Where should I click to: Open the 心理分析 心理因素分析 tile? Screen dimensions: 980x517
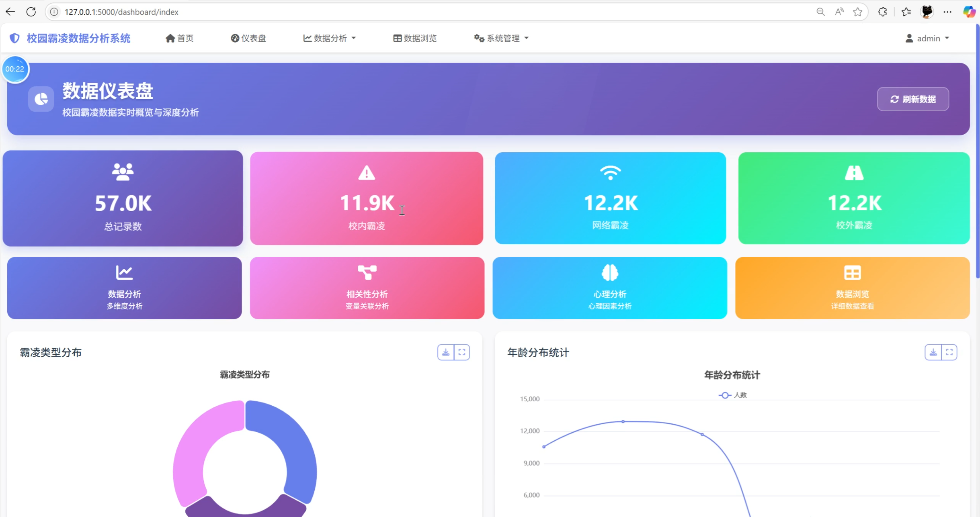tap(610, 288)
